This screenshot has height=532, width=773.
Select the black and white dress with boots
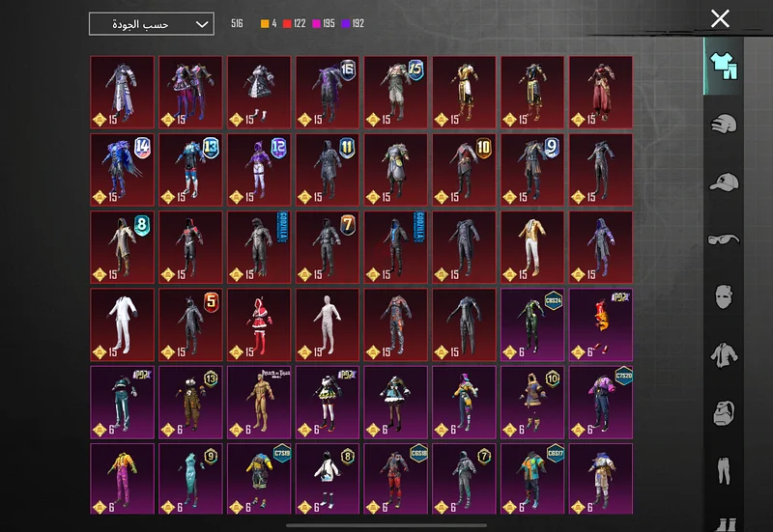(259, 92)
